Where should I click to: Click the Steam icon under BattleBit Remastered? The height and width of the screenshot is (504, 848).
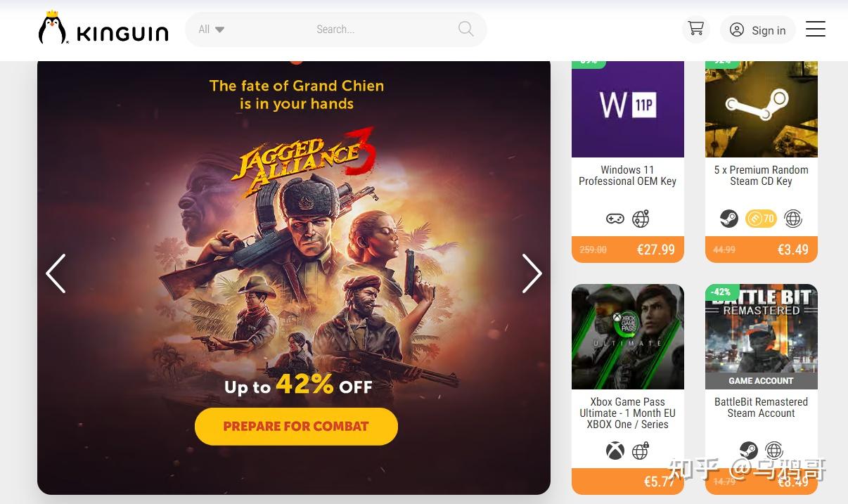click(749, 451)
